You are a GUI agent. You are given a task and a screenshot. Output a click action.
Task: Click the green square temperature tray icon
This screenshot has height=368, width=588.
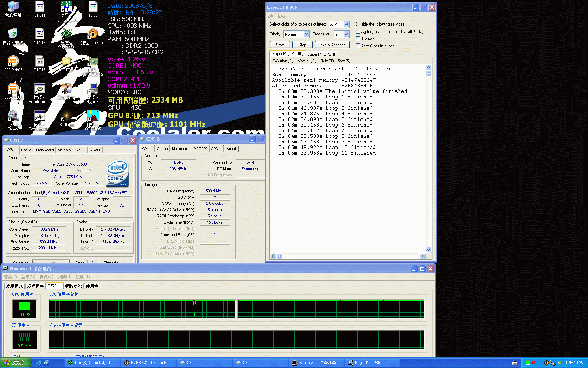pos(528,363)
